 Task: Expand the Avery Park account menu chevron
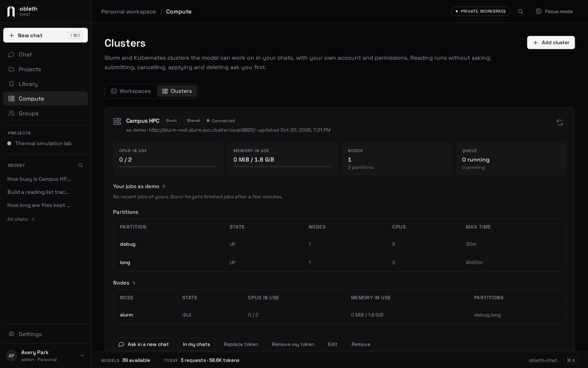(82, 356)
